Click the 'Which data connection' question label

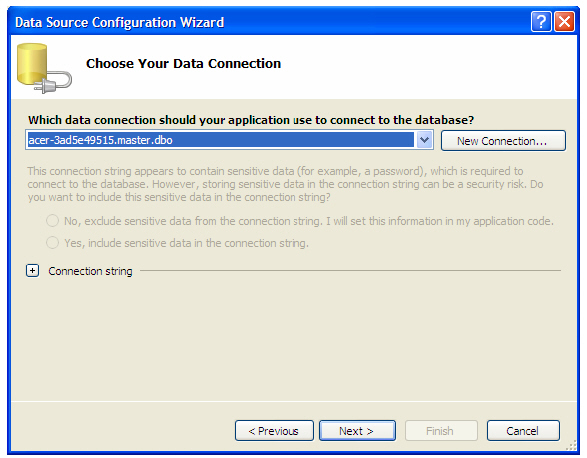(x=251, y=120)
